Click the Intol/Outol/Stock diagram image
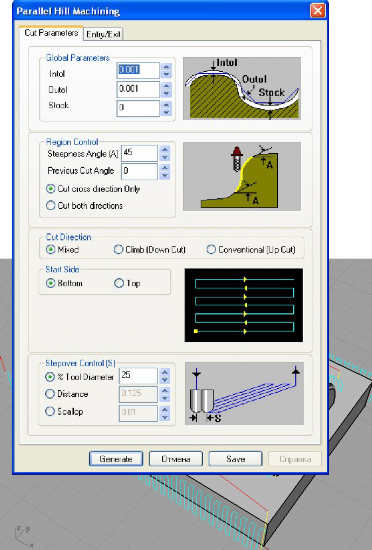 242,88
